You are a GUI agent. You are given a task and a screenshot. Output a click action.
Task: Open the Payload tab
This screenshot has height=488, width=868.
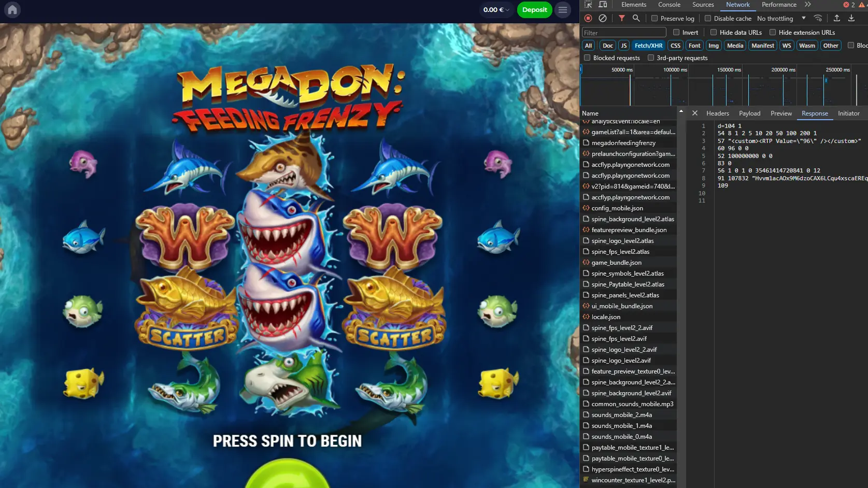pyautogui.click(x=750, y=113)
